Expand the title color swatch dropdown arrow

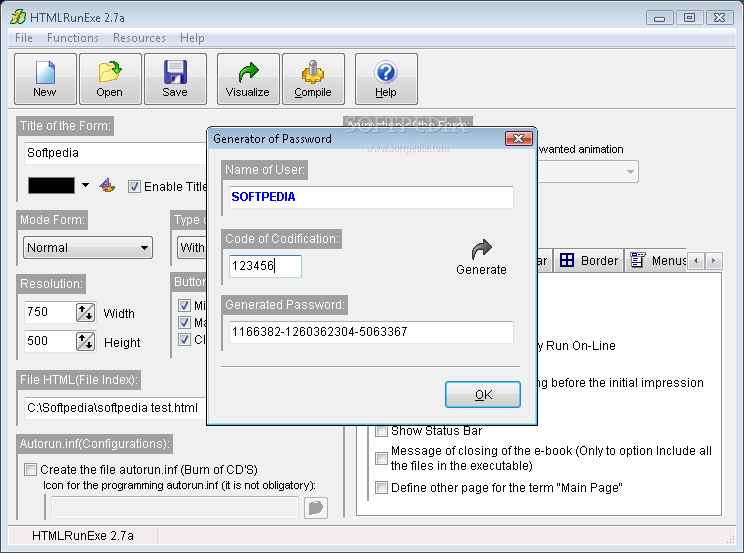85,185
